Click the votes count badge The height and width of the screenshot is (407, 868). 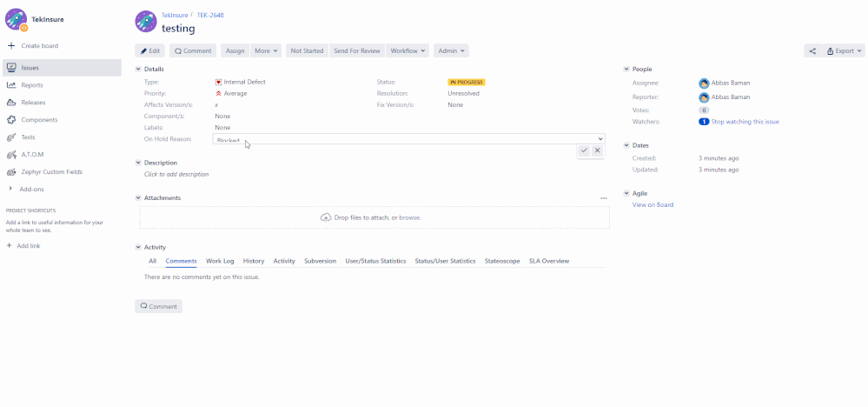(704, 110)
